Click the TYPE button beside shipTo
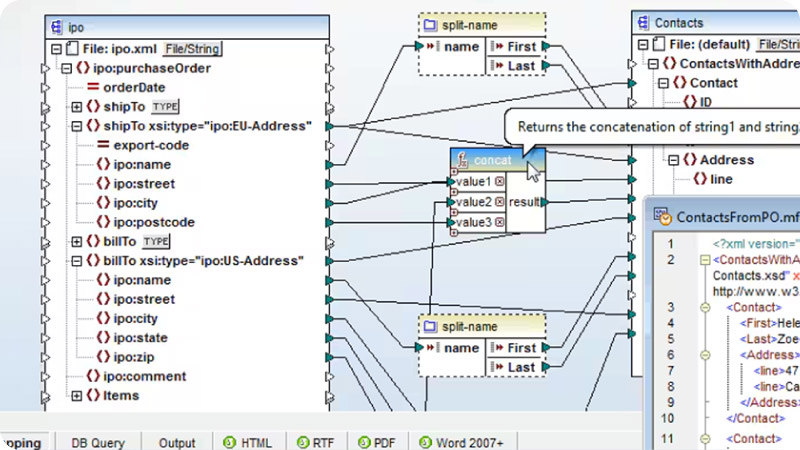The image size is (800, 450). pyautogui.click(x=165, y=107)
